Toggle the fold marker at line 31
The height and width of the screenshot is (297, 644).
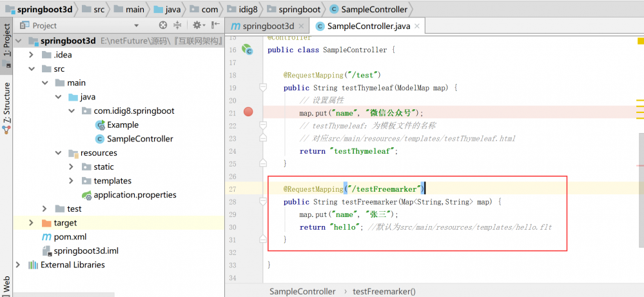click(x=262, y=239)
